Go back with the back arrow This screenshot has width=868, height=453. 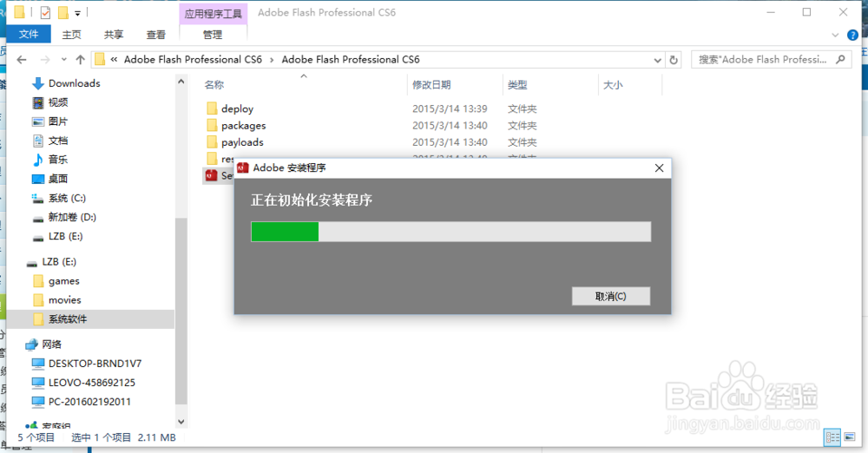22,59
